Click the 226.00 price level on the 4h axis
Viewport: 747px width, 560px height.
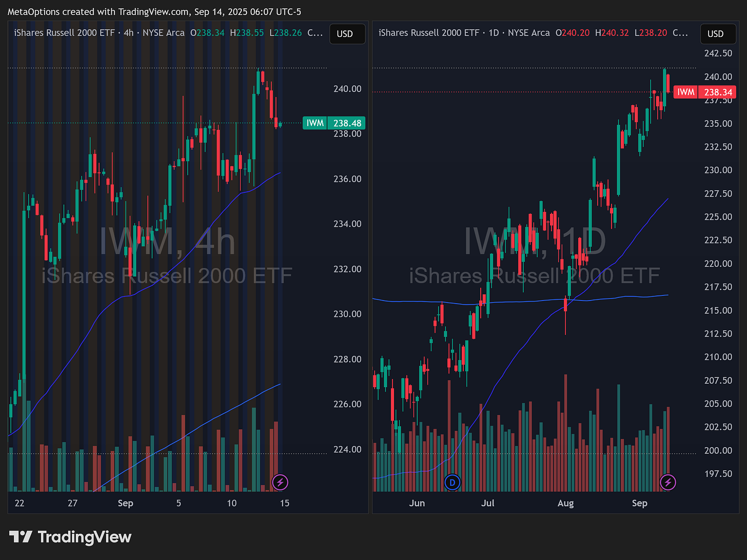coord(347,404)
